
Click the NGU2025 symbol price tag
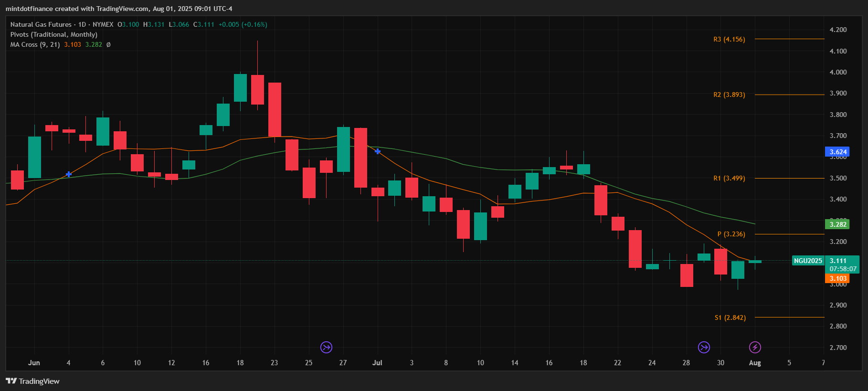click(x=808, y=261)
